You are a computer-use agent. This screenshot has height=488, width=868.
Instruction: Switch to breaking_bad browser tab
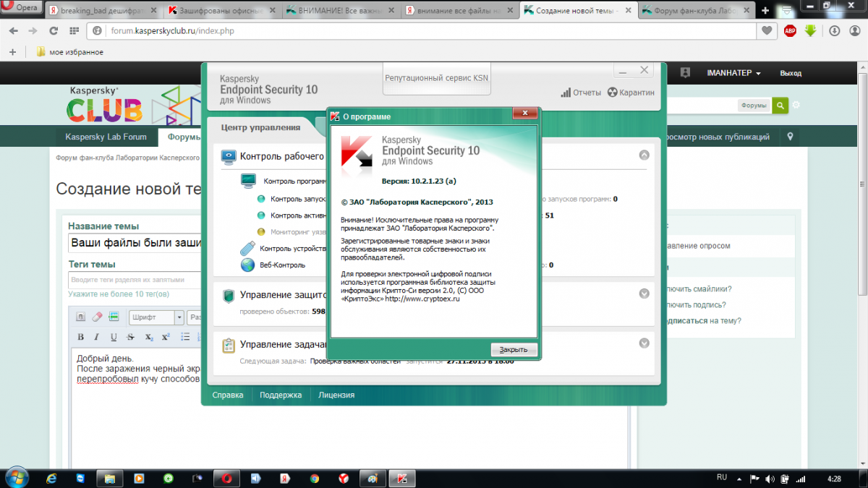(x=101, y=10)
